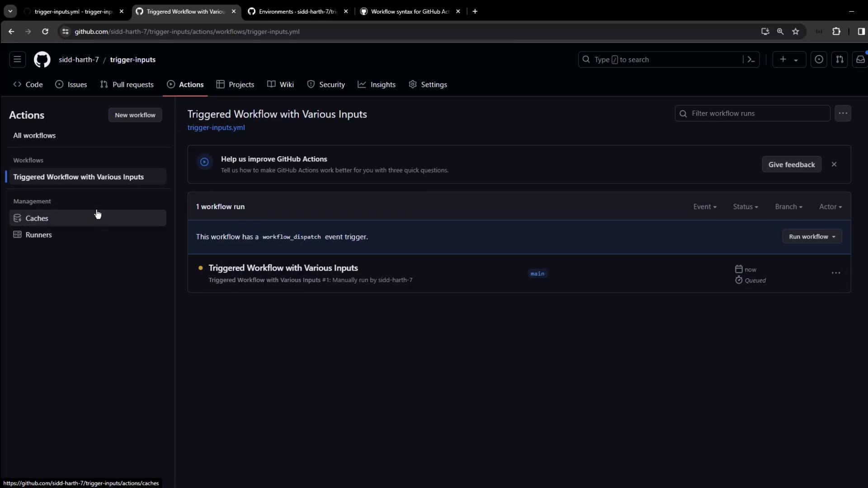Open Caches in the Management sidebar
The height and width of the screenshot is (488, 868).
click(37, 218)
